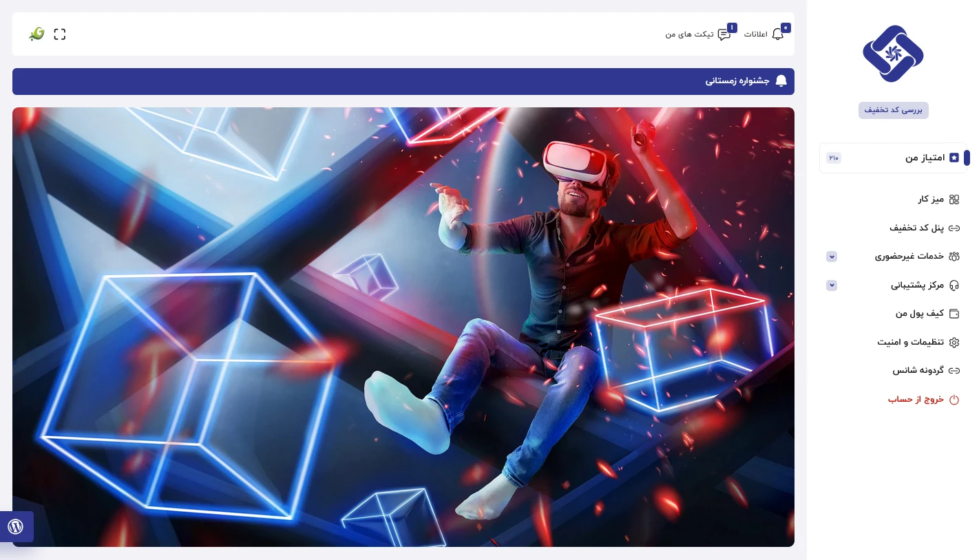Image resolution: width=979 pixels, height=560 pixels.
Task: Click the جشنواره زمستانی announcement bar
Action: pyautogui.click(x=403, y=81)
